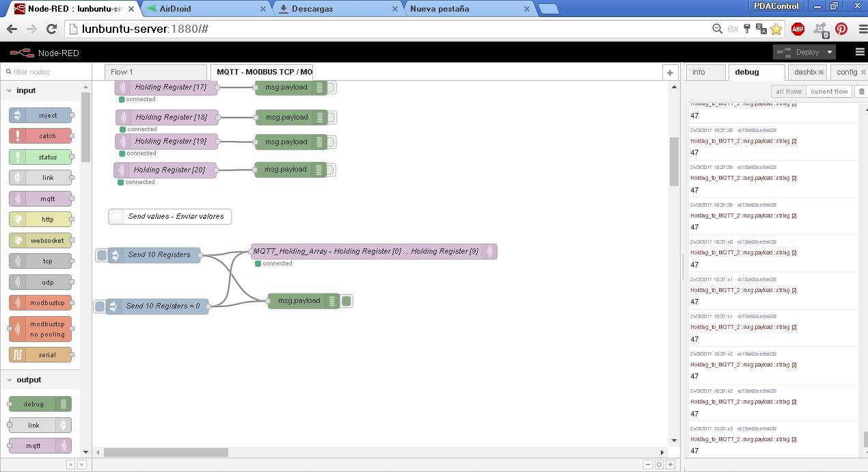
Task: Select the tcp input node
Action: (40, 261)
